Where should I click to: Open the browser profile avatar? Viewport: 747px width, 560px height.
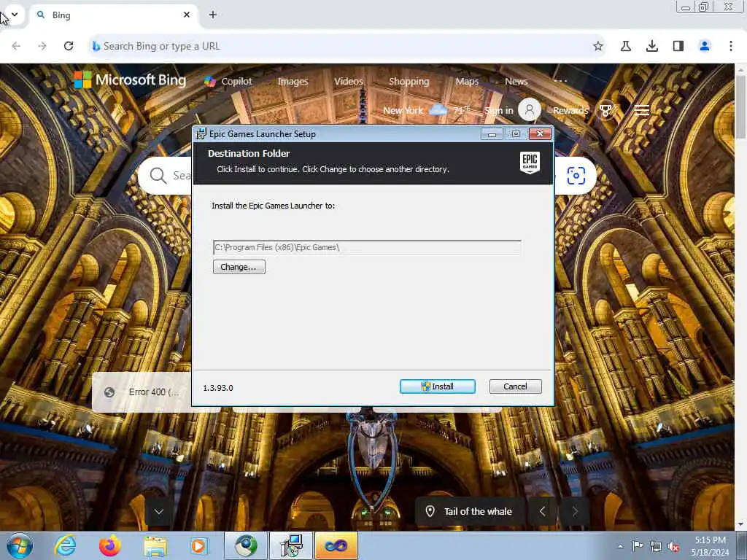(x=704, y=46)
